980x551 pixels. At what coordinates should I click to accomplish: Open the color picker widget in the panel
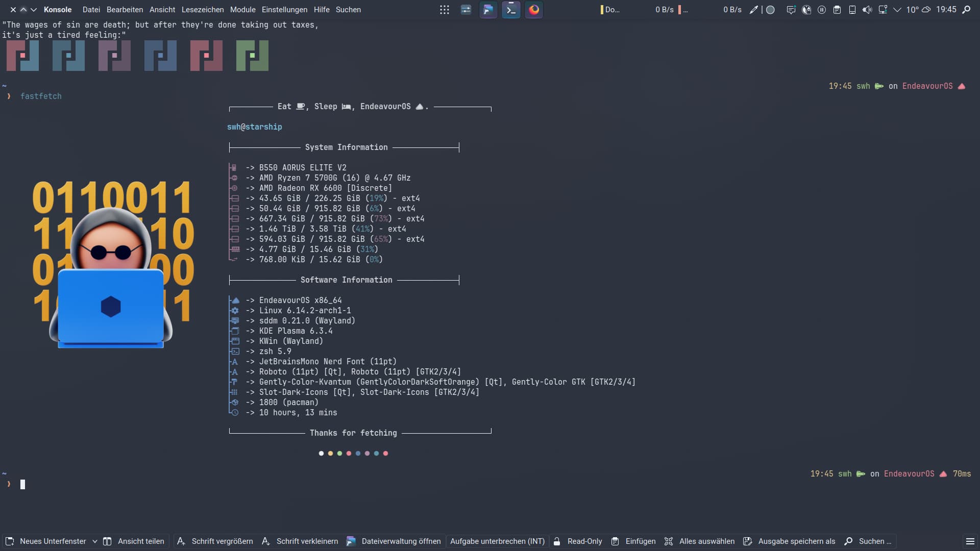[x=754, y=10]
